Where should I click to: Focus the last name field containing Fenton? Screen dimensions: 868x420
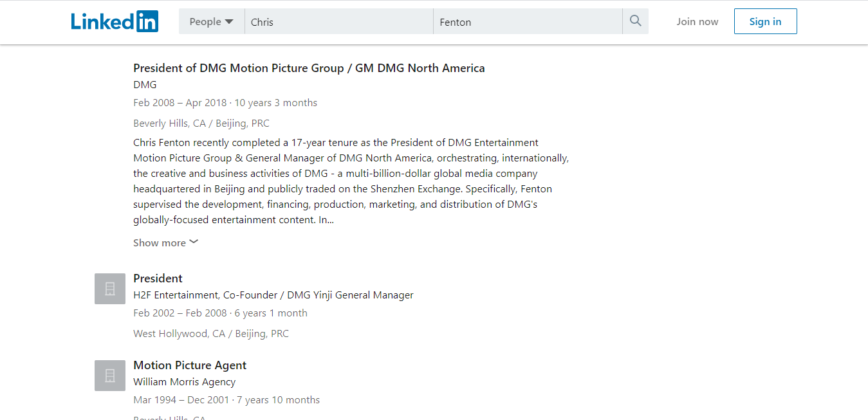(528, 21)
